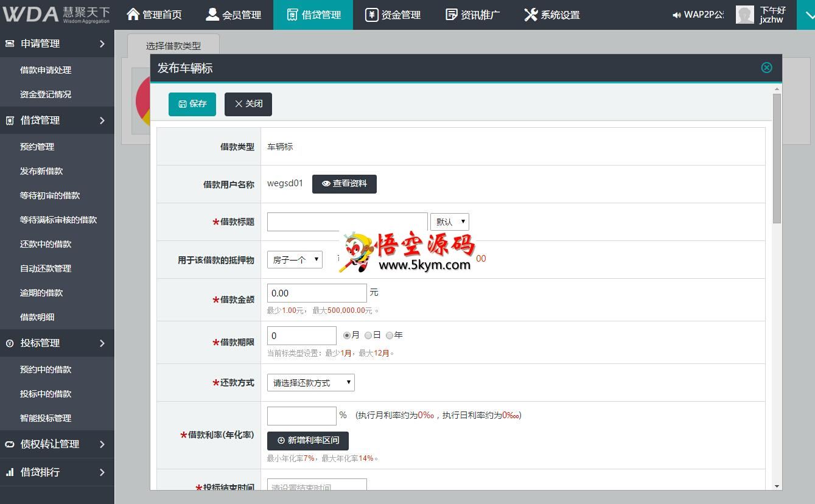Click the user avatar picture
The height and width of the screenshot is (504, 815).
tap(744, 15)
